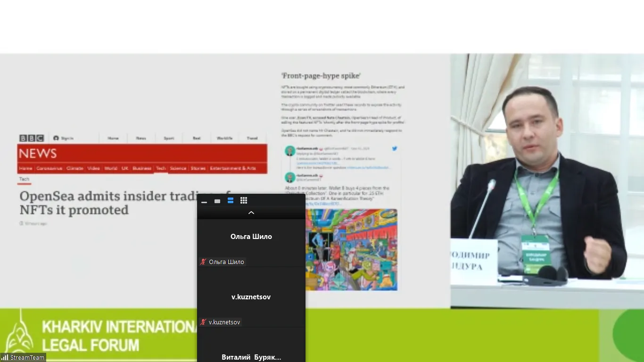Click the muted mic icon beside v.kuznetsov

pyautogui.click(x=203, y=322)
